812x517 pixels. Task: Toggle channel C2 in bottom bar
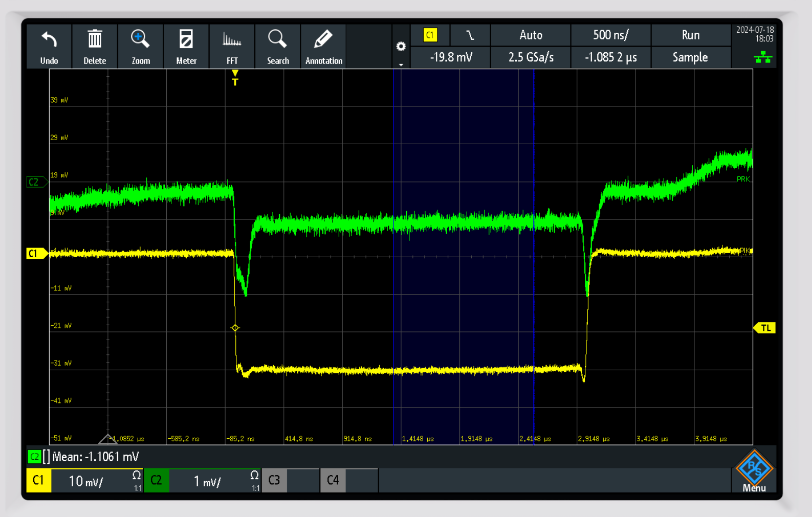[156, 481]
